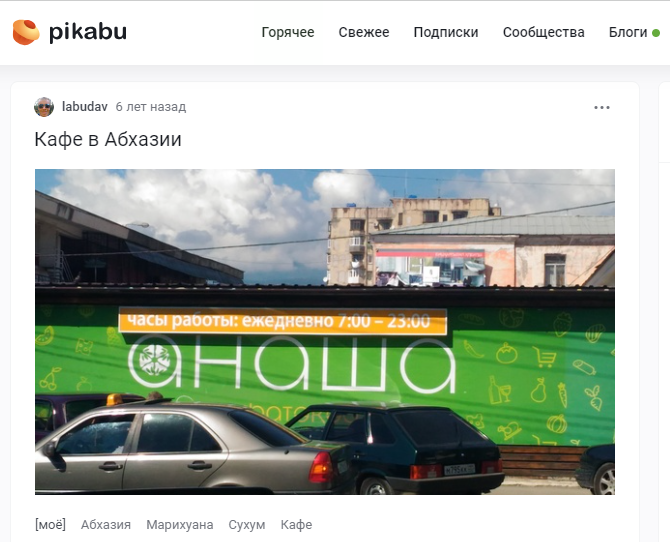Filter by the Марихуана tag
This screenshot has height=542, width=670.
tap(179, 524)
